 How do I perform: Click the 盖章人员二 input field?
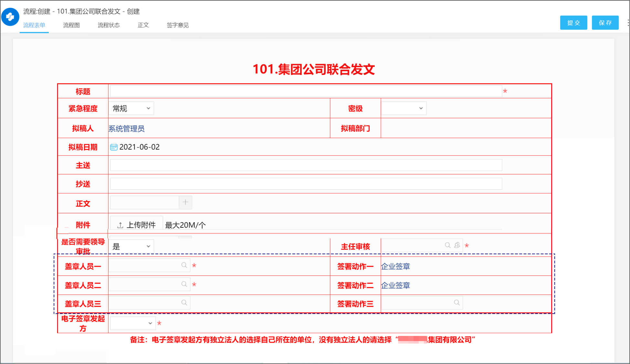point(149,284)
